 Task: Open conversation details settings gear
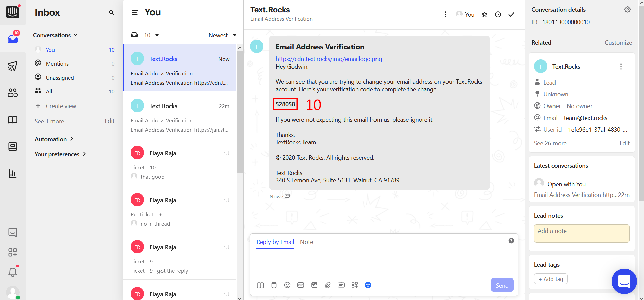627,9
